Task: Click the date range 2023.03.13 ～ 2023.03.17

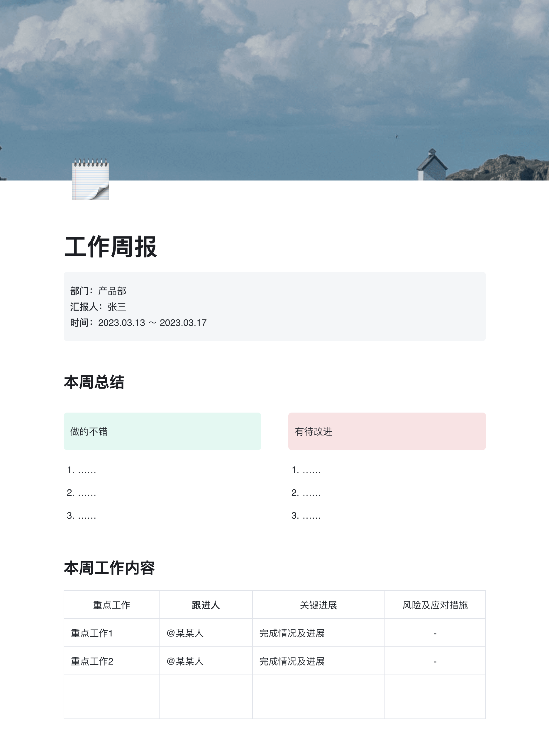Action: (152, 323)
